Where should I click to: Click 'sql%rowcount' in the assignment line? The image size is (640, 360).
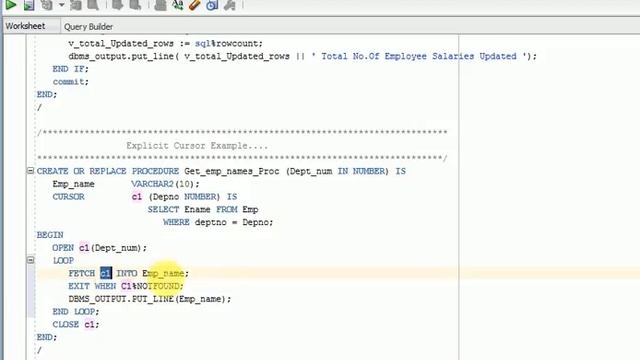(x=227, y=43)
